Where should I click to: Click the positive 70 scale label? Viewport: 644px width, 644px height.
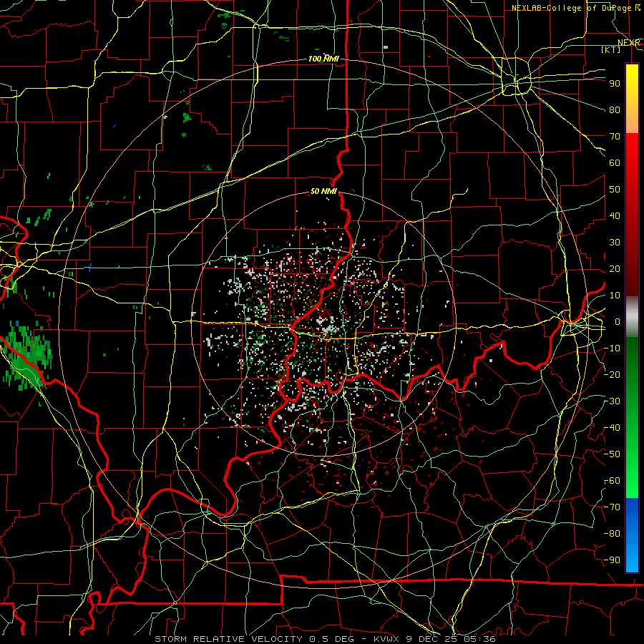coord(615,137)
